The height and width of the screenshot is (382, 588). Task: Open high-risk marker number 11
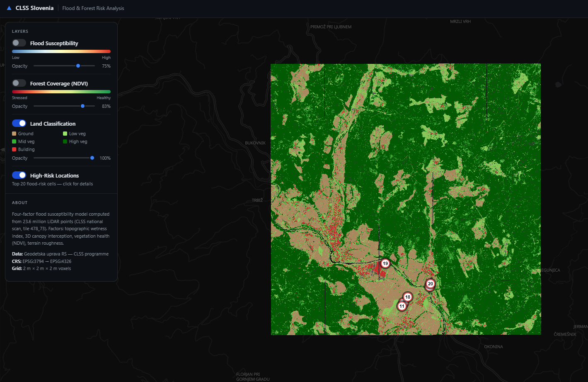[402, 306]
